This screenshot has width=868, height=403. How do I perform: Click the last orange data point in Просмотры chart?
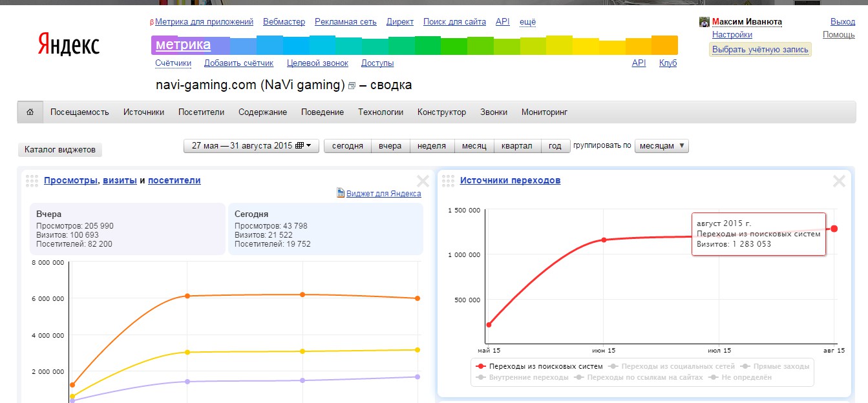click(418, 298)
